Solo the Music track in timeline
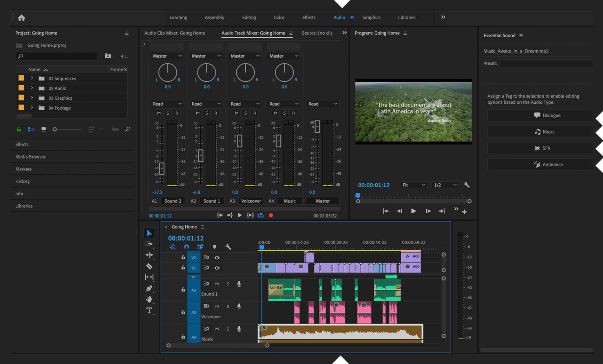The width and height of the screenshot is (603, 364). coord(228,329)
